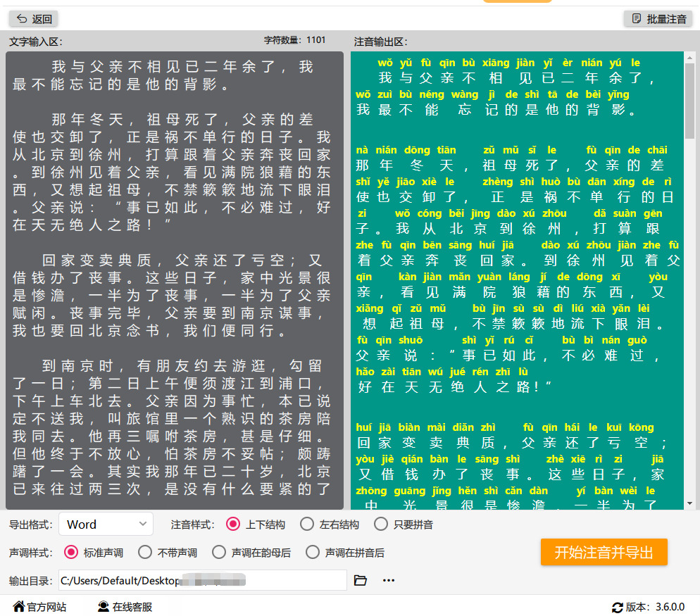Click the three-dots more options icon
The height and width of the screenshot is (616, 700).
click(389, 580)
